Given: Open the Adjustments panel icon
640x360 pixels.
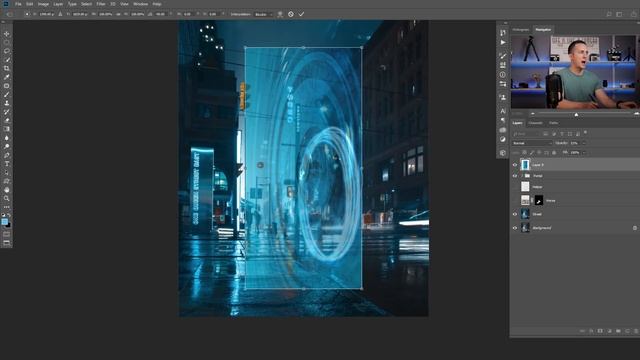Looking at the screenshot, I should tap(503, 139).
